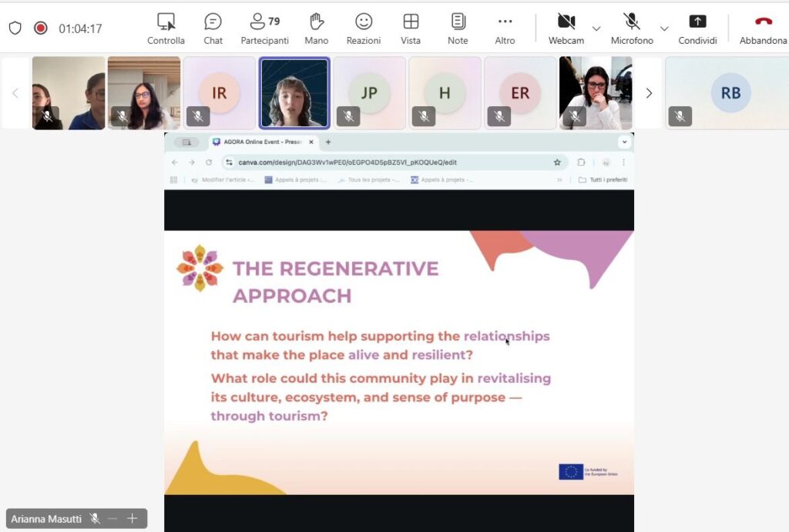This screenshot has height=532, width=789.
Task: Zoom in with the plus button
Action: tap(133, 519)
